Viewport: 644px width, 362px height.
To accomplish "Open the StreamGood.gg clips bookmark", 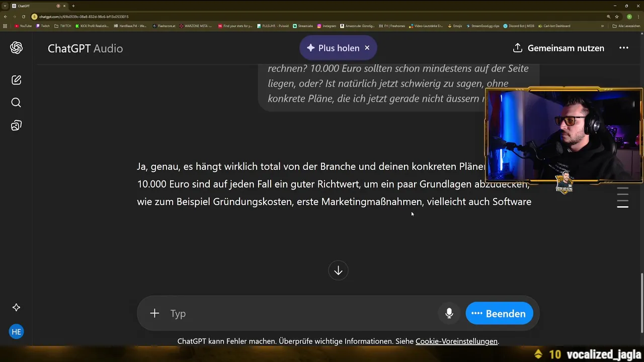I will click(483, 26).
